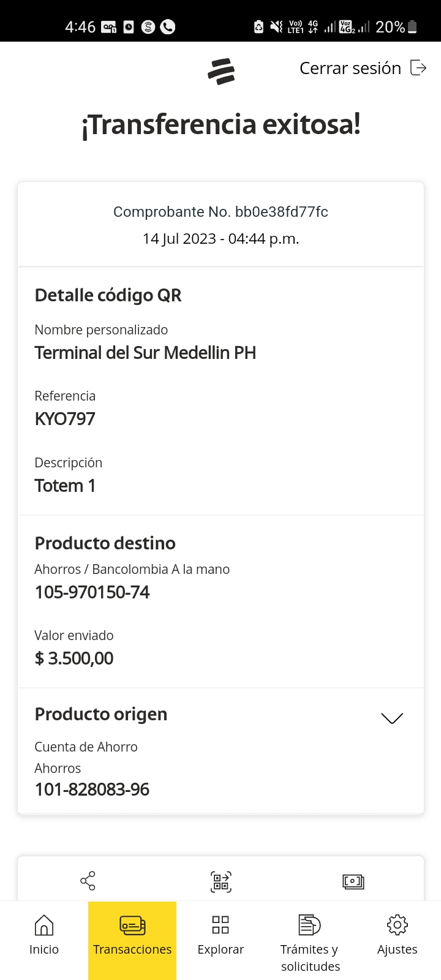Tap the battery indicator in status bar
The height and width of the screenshot is (980, 441).
[x=412, y=27]
